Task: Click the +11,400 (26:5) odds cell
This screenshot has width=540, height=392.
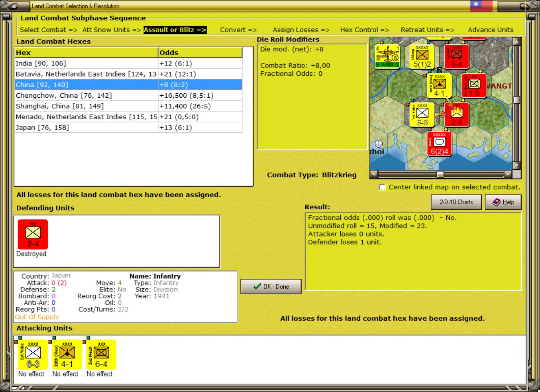Action: pyautogui.click(x=200, y=106)
